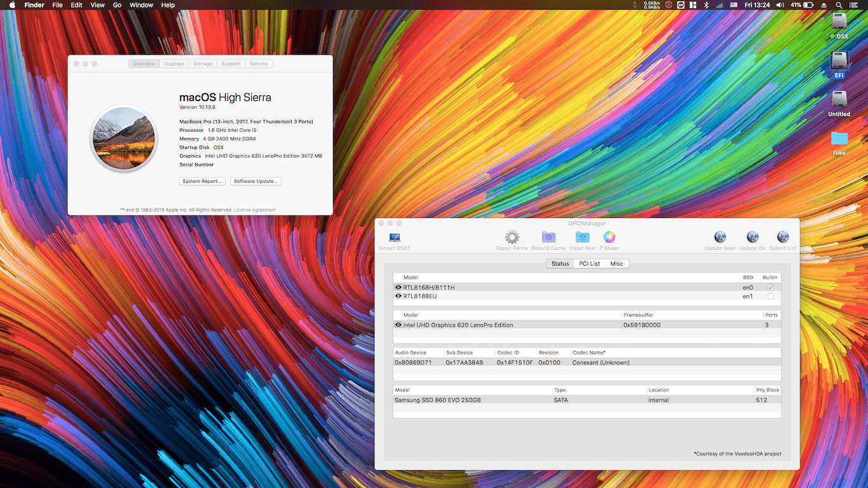Screen dimensions: 868x488
Task: Toggle the Builtin checkbox for RTL8168H/8111H
Action: click(771, 287)
